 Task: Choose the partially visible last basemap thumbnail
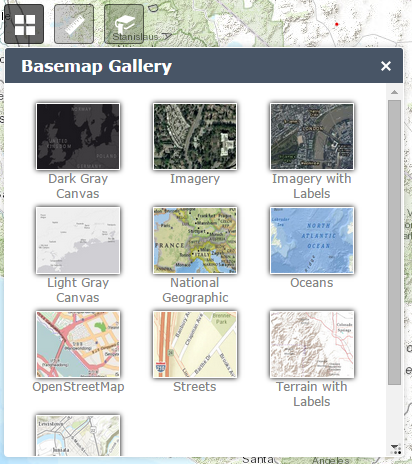(x=78, y=435)
